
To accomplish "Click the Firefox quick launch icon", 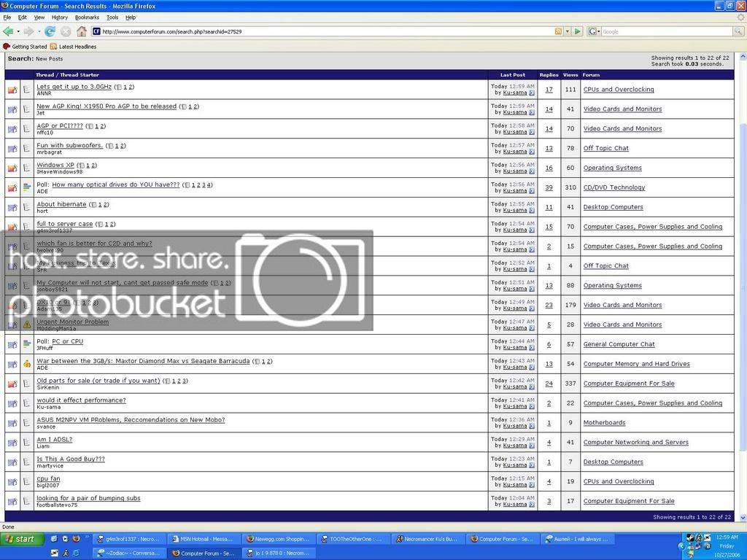I will click(76, 539).
